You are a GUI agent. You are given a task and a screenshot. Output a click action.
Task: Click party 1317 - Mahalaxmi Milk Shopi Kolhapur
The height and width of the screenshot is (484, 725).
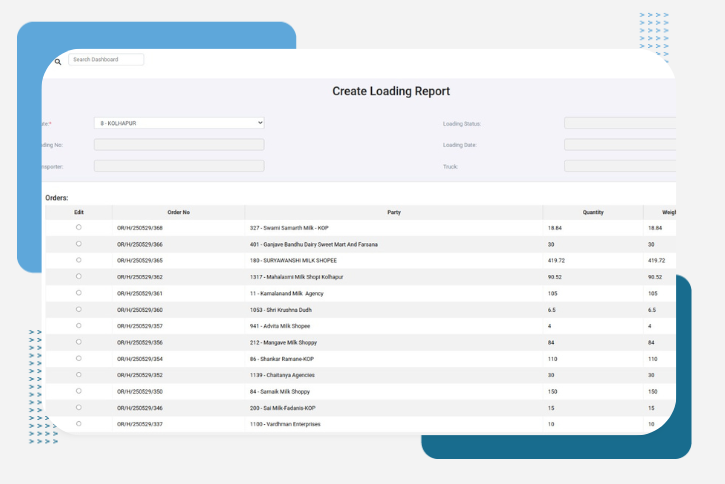pyautogui.click(x=296, y=277)
